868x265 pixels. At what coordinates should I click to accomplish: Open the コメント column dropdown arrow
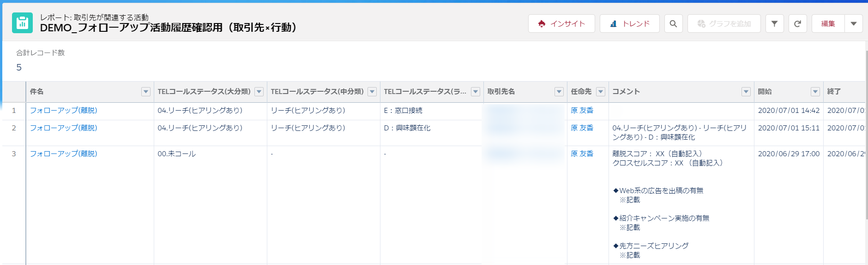(x=746, y=92)
